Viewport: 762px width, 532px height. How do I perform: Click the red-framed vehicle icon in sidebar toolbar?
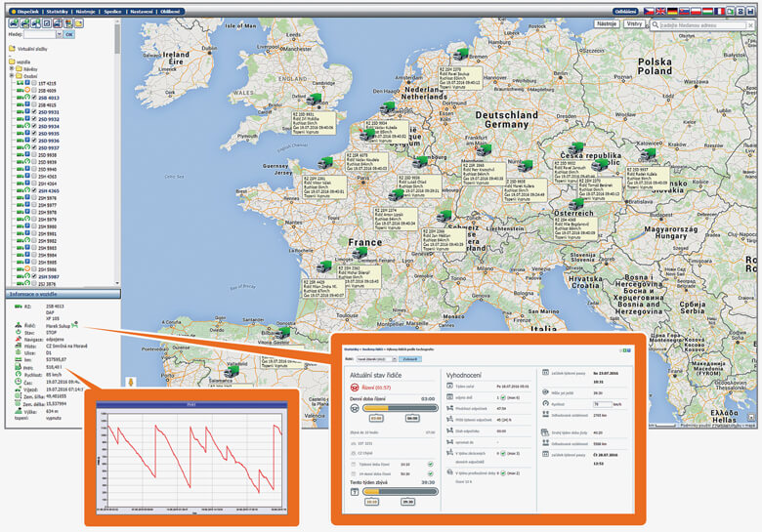[58, 22]
